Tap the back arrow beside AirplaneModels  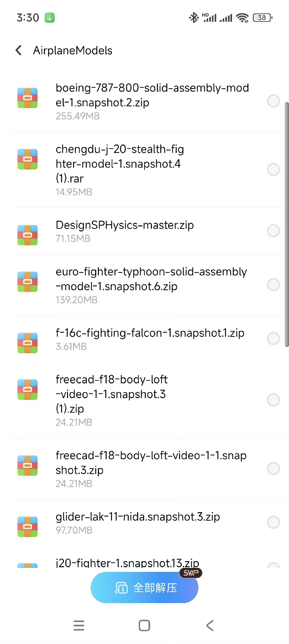(19, 50)
